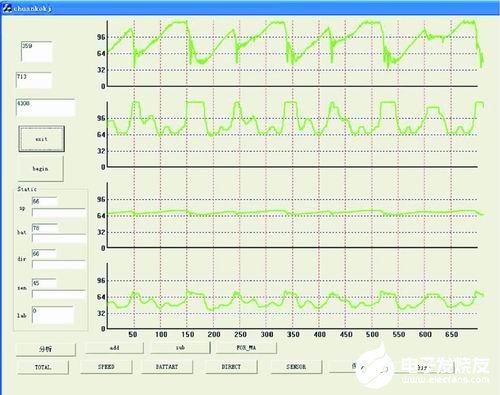The image size is (500, 395).
Task: Click the BATTARY button
Action: click(x=167, y=367)
